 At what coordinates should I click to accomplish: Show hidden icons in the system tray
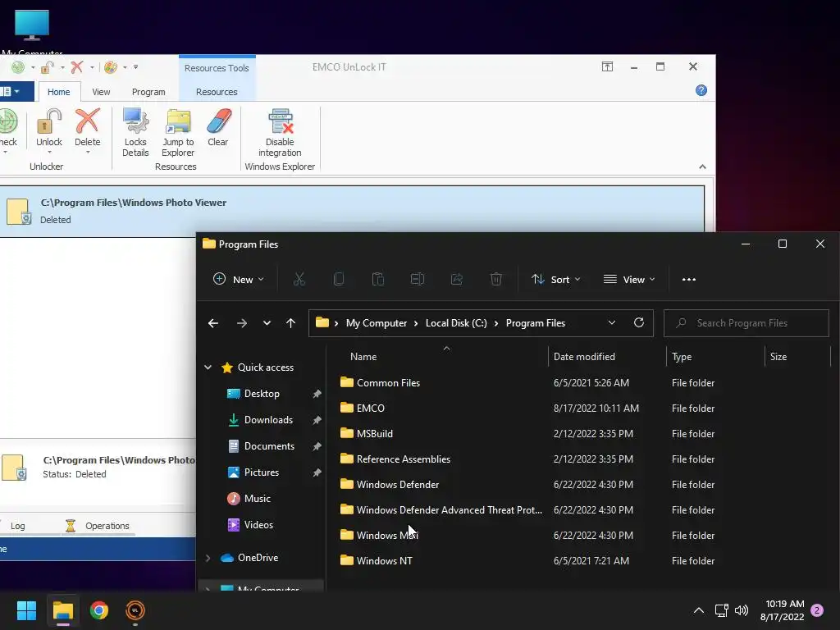coord(699,610)
